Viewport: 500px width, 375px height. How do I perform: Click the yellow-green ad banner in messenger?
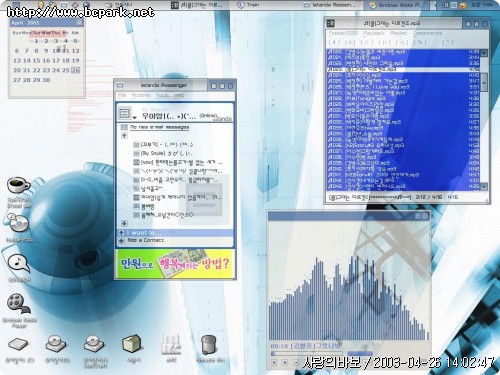pos(175,264)
